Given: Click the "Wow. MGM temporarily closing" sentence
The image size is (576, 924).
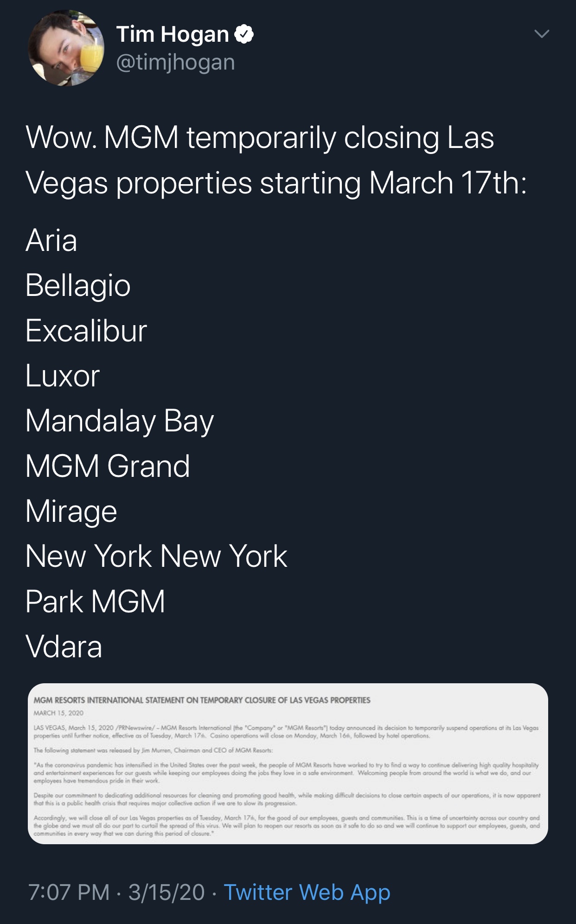Looking at the screenshot, I should tap(260, 138).
